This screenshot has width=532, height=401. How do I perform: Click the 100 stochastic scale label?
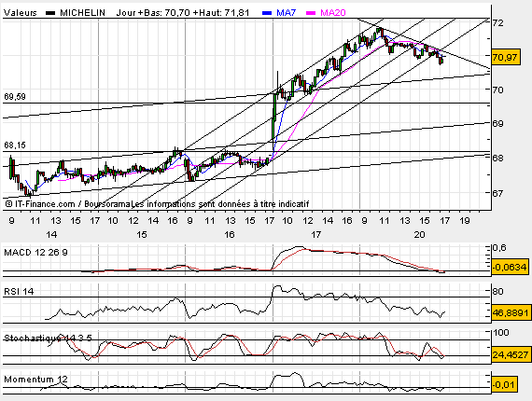(501, 333)
